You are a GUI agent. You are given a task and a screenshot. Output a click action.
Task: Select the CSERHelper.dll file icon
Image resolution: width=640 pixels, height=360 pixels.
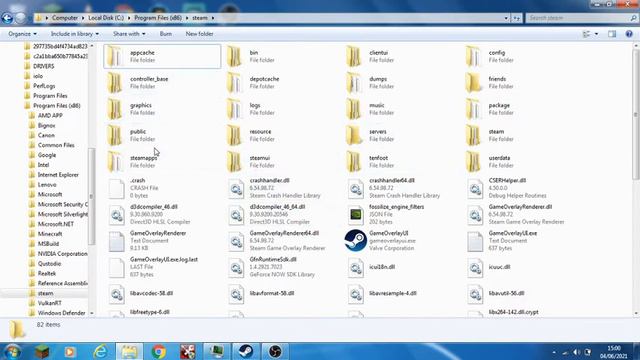click(475, 189)
